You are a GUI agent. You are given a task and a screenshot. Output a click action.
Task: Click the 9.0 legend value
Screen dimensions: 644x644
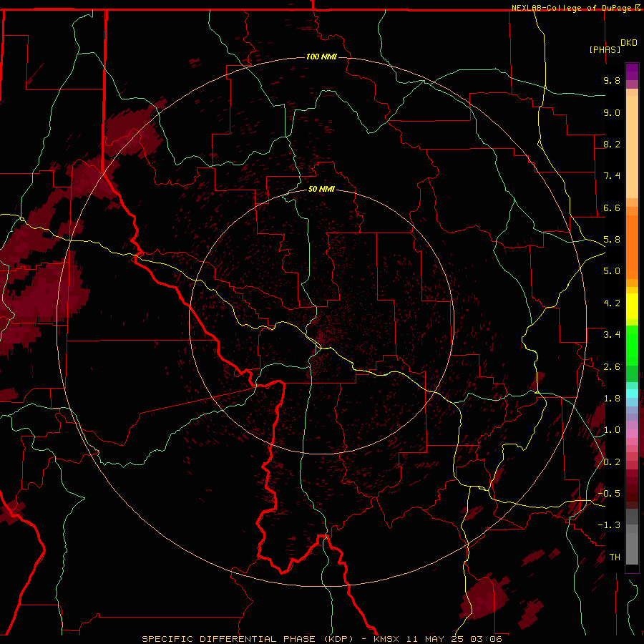coord(612,112)
